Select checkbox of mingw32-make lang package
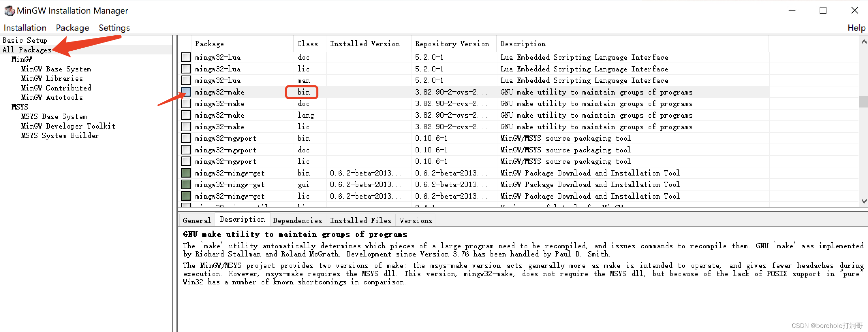The width and height of the screenshot is (868, 332). 186,115
